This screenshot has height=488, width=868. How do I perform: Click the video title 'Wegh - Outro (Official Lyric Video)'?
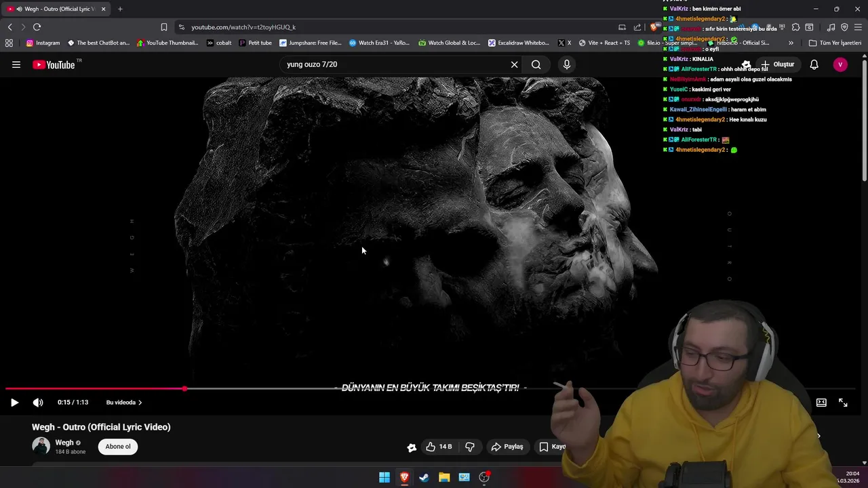tap(101, 427)
